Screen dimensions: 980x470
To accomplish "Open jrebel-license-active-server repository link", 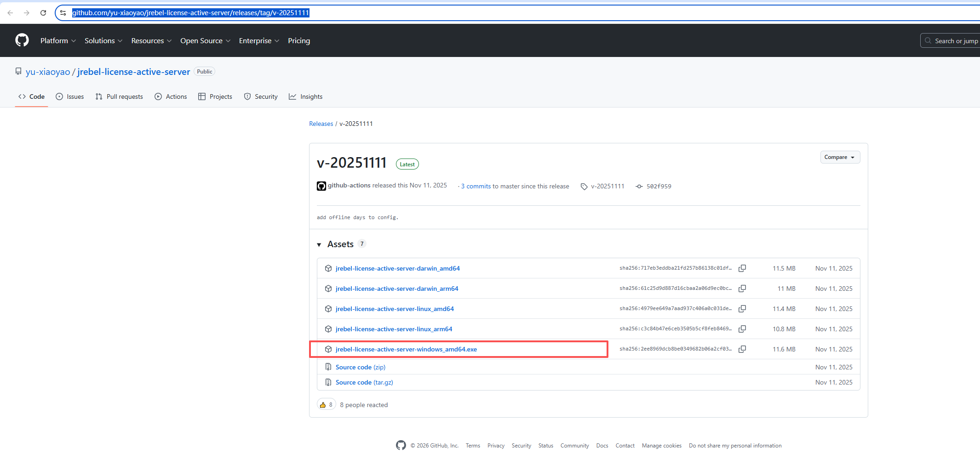I will coord(134,72).
